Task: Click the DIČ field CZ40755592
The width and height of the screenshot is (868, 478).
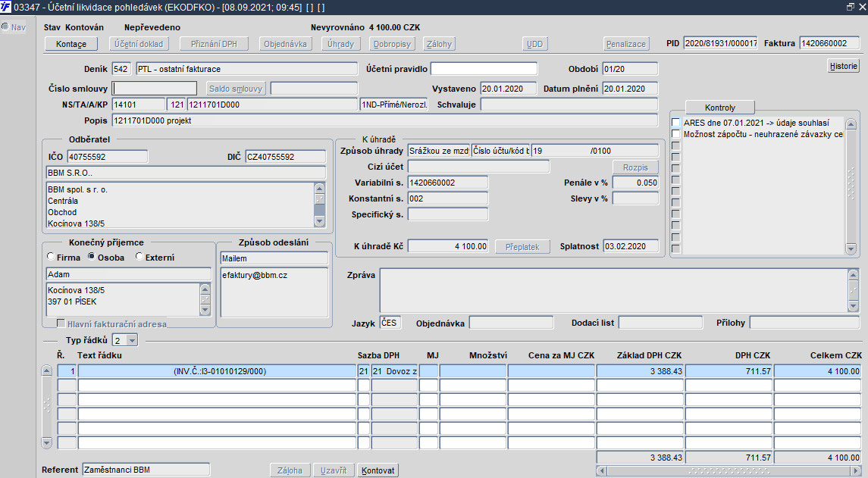Action: (286, 157)
